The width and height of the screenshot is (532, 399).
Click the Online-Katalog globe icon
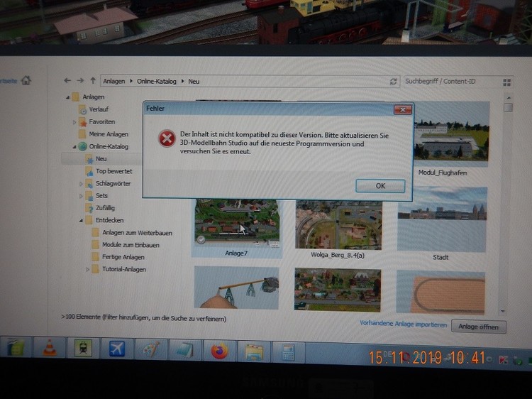pyautogui.click(x=82, y=147)
